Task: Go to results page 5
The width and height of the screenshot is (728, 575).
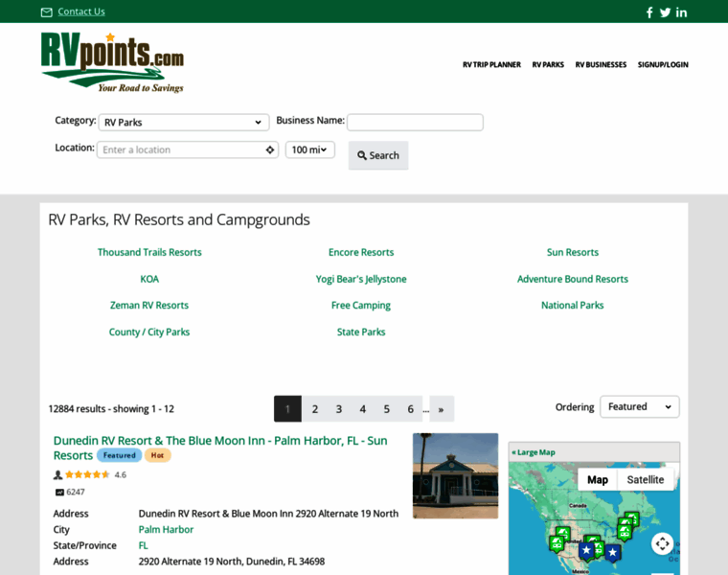Action: click(386, 408)
